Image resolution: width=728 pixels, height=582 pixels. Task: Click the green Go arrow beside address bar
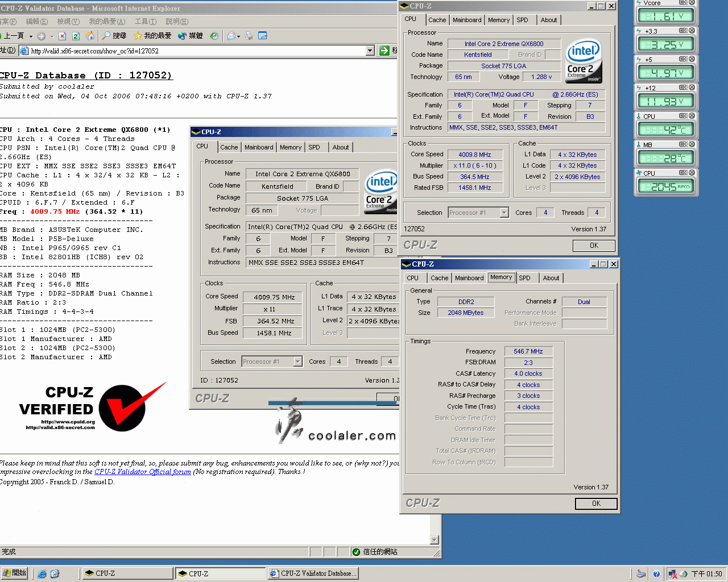point(384,51)
